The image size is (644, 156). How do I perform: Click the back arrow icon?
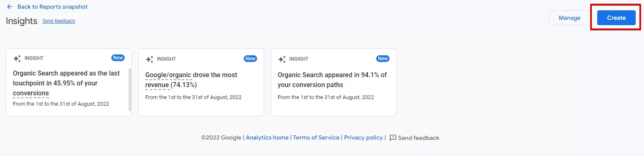pos(10,7)
